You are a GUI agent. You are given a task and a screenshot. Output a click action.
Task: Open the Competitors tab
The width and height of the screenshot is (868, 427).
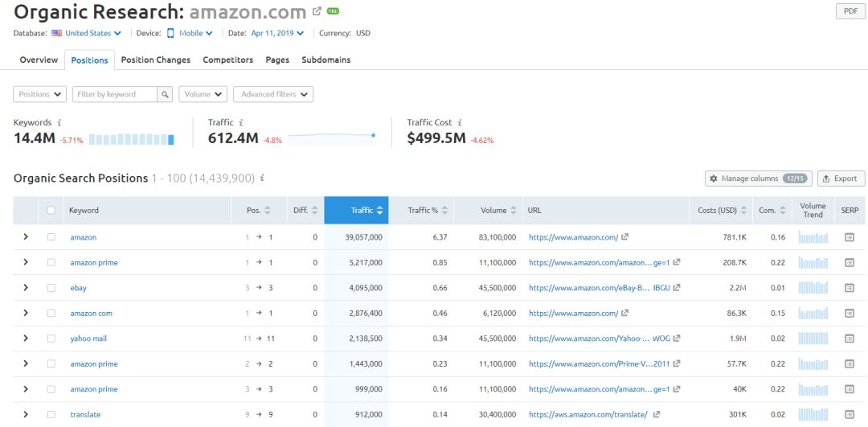coord(227,60)
